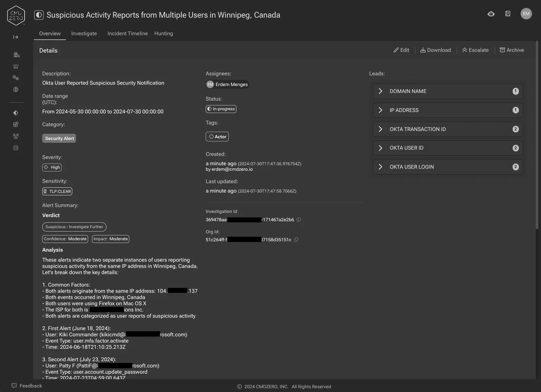Open the documentation book icon in header
This screenshot has width=541, height=392.
pos(508,14)
